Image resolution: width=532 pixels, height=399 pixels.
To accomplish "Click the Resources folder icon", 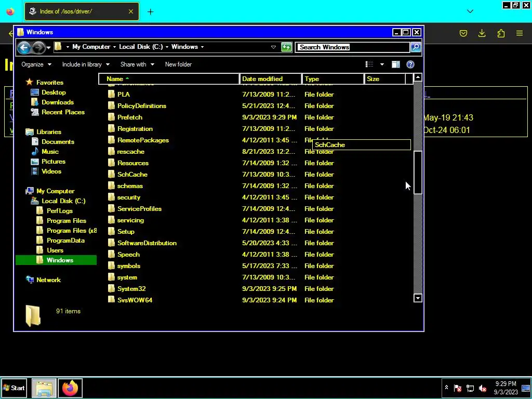I will [x=111, y=163].
